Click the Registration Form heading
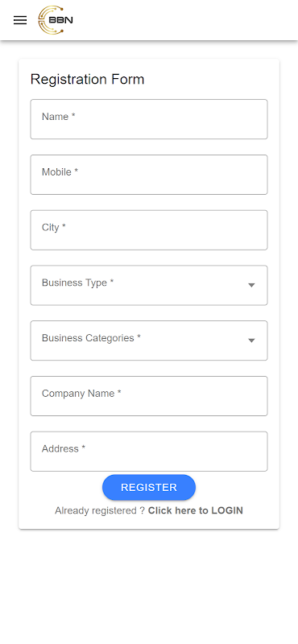Screen dimensions: 298x644 coord(88,79)
